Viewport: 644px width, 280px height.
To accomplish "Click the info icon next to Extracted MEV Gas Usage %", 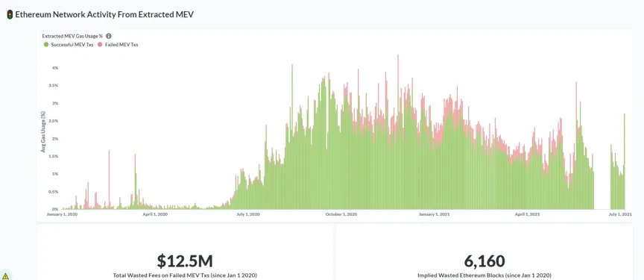I will 108,36.
